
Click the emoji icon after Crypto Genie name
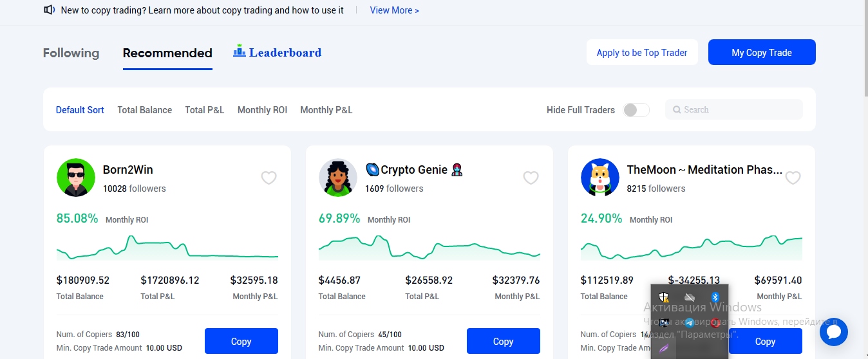point(457,170)
